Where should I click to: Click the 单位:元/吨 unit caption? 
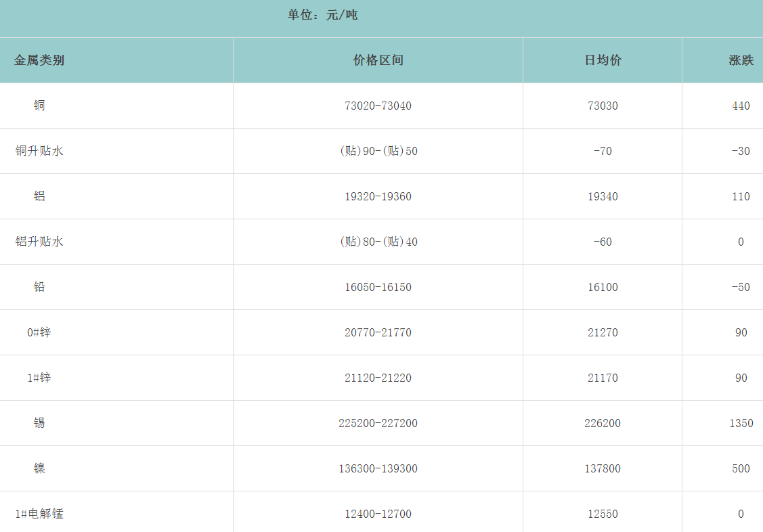tap(322, 15)
